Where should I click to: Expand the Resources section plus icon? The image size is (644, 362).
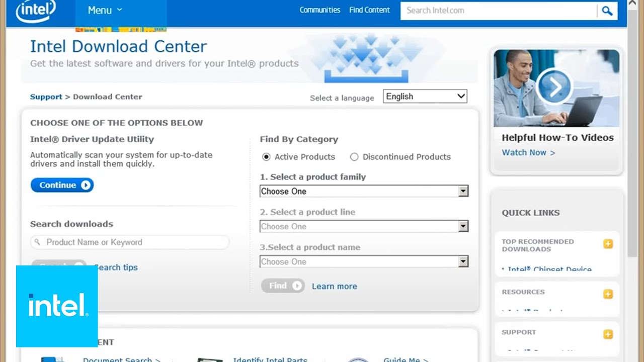(x=608, y=294)
